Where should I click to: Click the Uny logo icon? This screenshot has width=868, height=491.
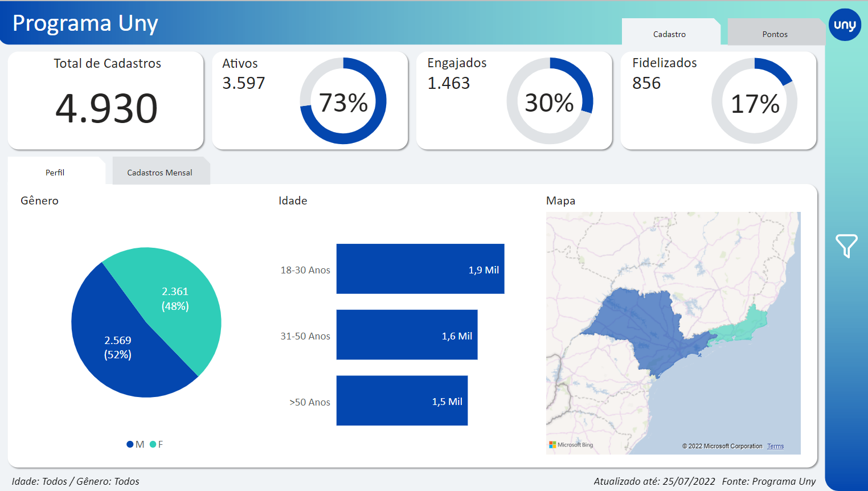845,25
